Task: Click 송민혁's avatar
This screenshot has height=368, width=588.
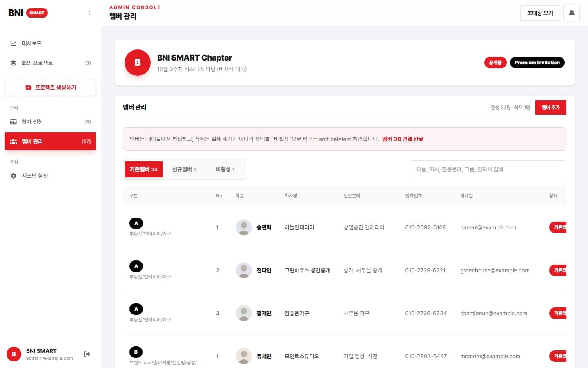Action: pos(244,227)
